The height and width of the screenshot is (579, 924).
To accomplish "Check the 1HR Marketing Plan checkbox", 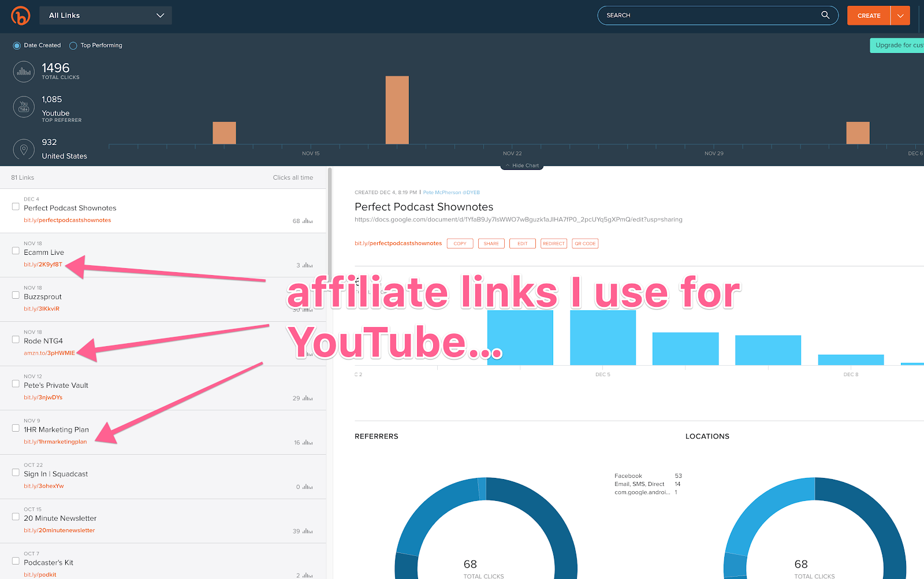I will (x=16, y=428).
